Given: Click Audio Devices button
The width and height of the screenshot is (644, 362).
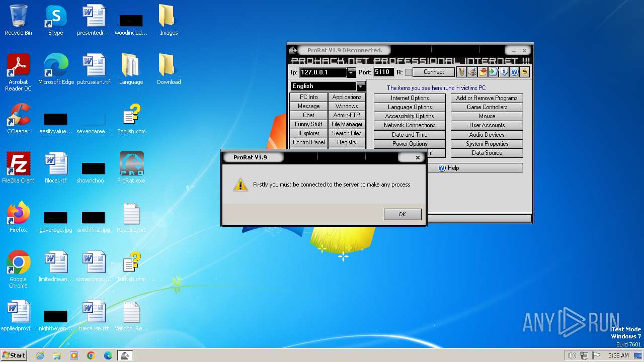Looking at the screenshot, I should tap(487, 135).
